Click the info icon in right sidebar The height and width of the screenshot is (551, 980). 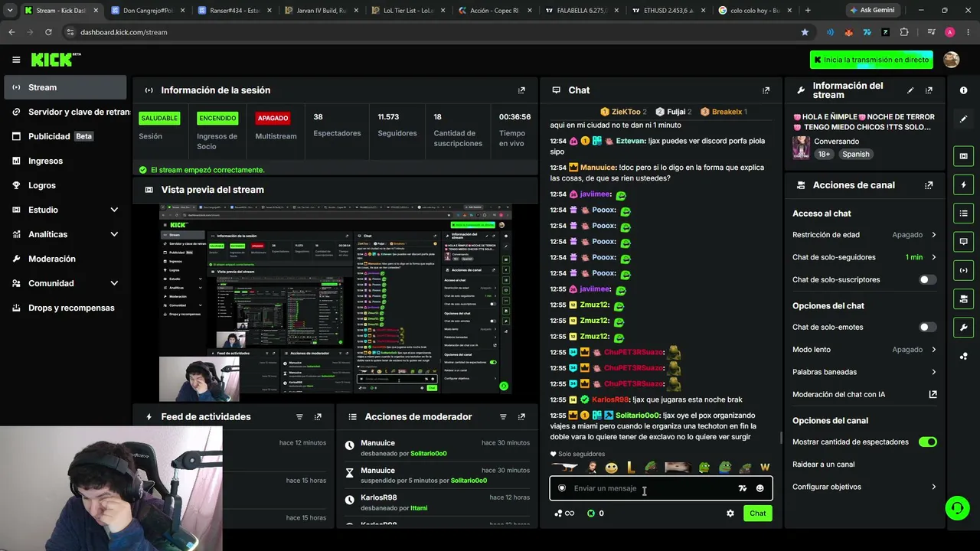point(963,90)
